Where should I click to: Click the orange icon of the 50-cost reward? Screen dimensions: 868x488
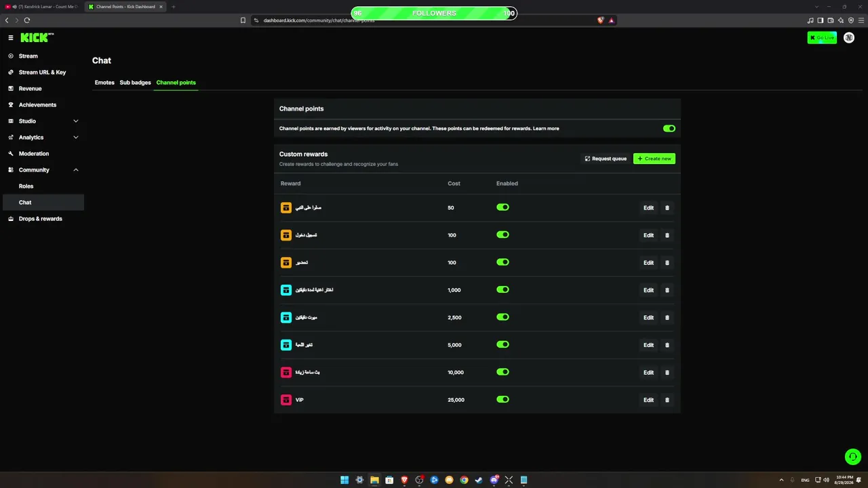tap(286, 207)
